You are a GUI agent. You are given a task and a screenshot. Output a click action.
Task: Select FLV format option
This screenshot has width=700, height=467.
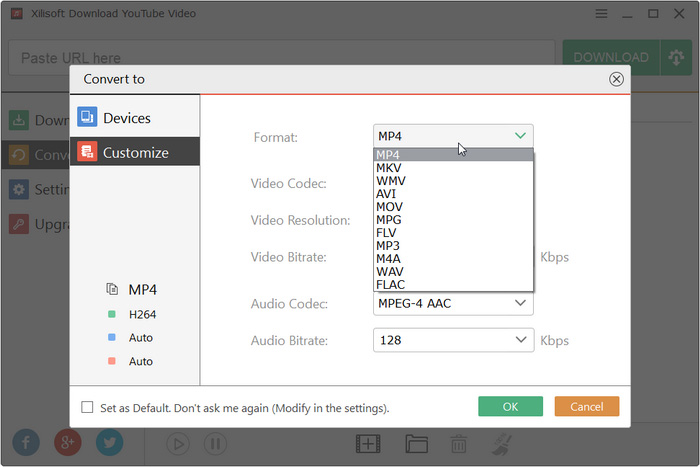tap(453, 233)
